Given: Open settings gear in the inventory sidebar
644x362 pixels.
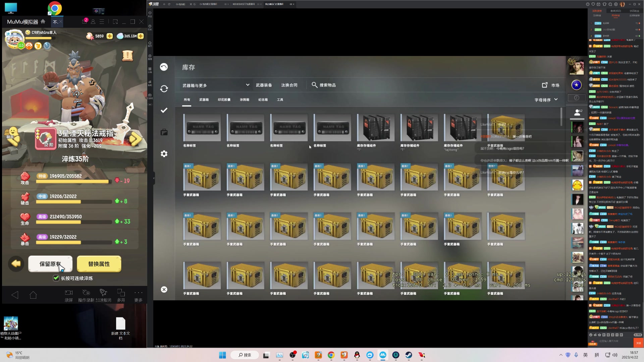Looking at the screenshot, I should (164, 154).
